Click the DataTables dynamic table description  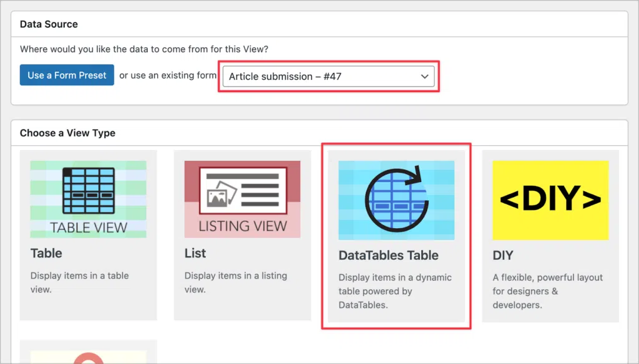point(395,291)
